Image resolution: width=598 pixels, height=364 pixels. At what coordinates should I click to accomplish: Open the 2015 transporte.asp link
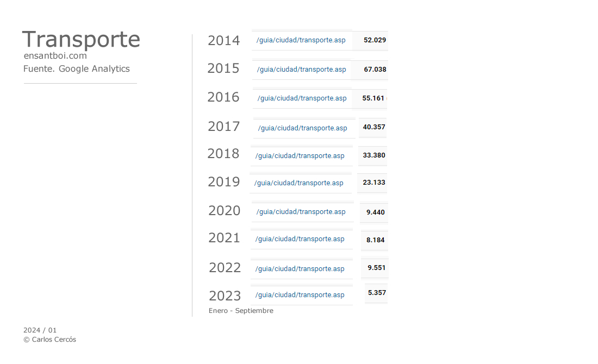301,70
